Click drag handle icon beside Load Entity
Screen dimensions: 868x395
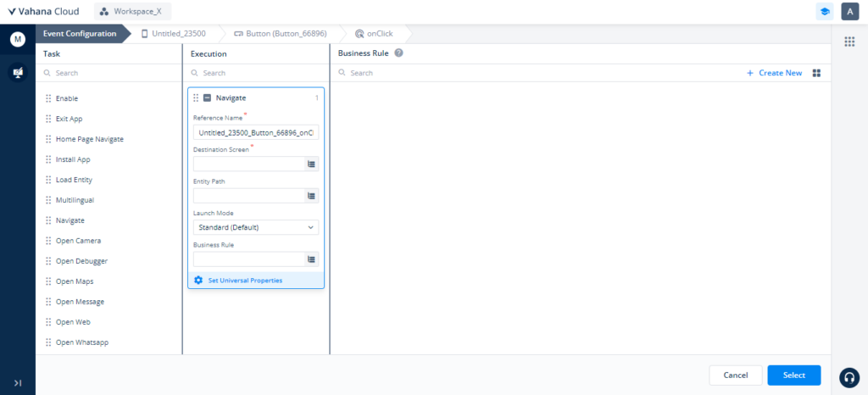pyautogui.click(x=48, y=180)
